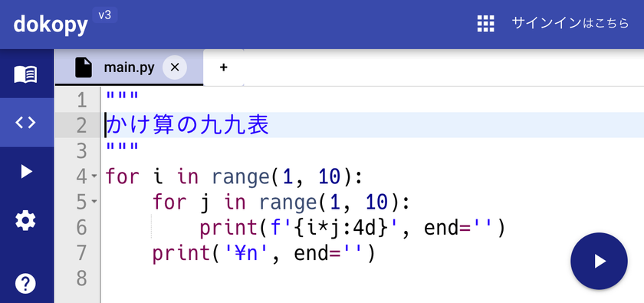Click line number 7 in the gutter
This screenshot has width=644, height=303.
pyautogui.click(x=82, y=253)
